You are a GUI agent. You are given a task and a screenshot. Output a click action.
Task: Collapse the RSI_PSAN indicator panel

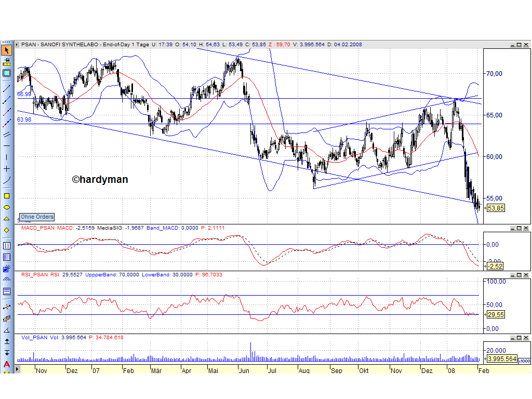512,274
